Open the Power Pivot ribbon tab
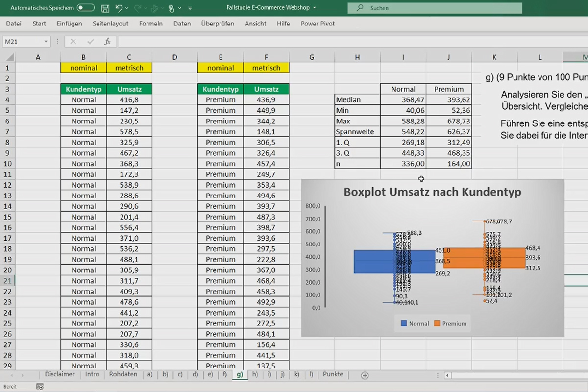This screenshot has width=588, height=392. click(x=318, y=23)
